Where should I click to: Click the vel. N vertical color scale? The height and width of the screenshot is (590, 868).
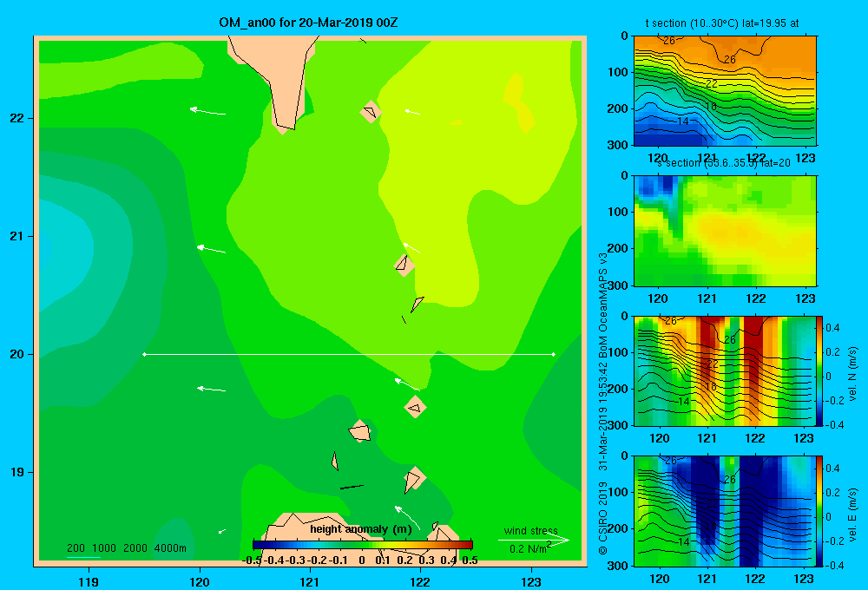coord(820,370)
